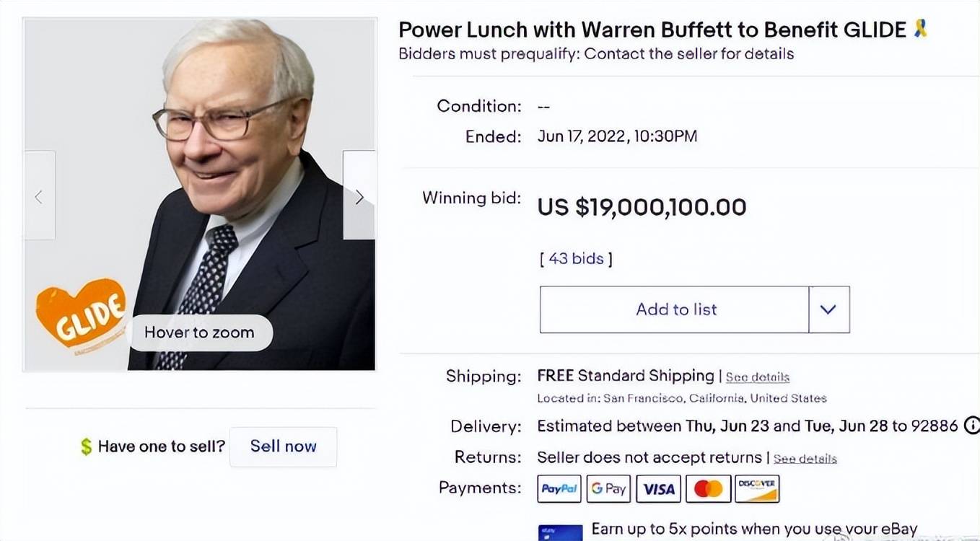
Task: Open See details link for shipping
Action: pos(757,377)
